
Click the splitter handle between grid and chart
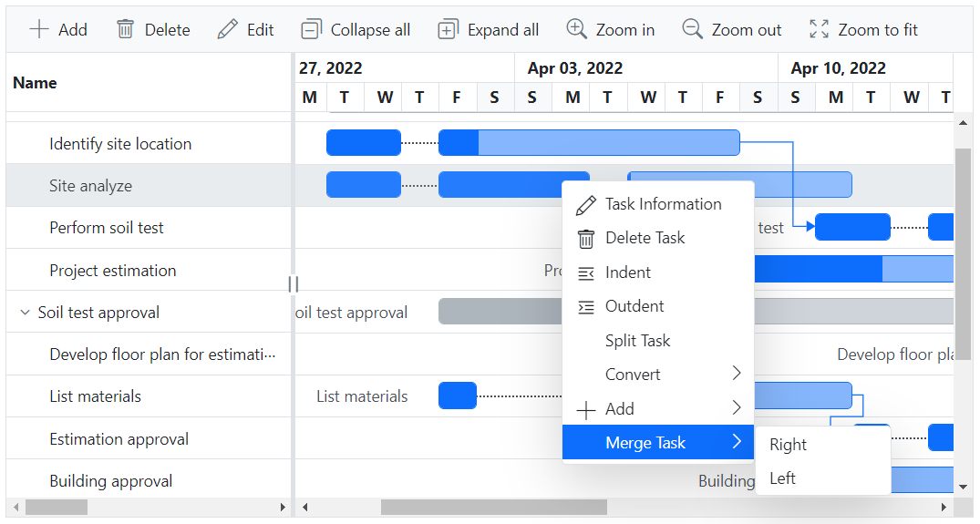[294, 284]
